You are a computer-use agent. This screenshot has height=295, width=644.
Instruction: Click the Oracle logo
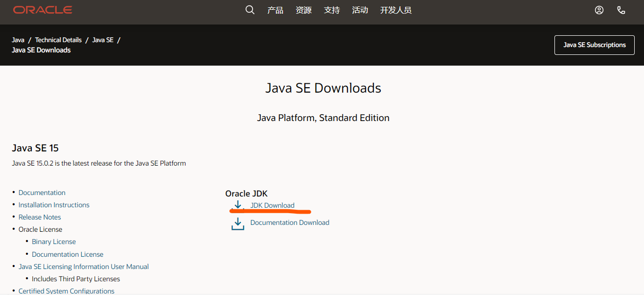tap(43, 9)
